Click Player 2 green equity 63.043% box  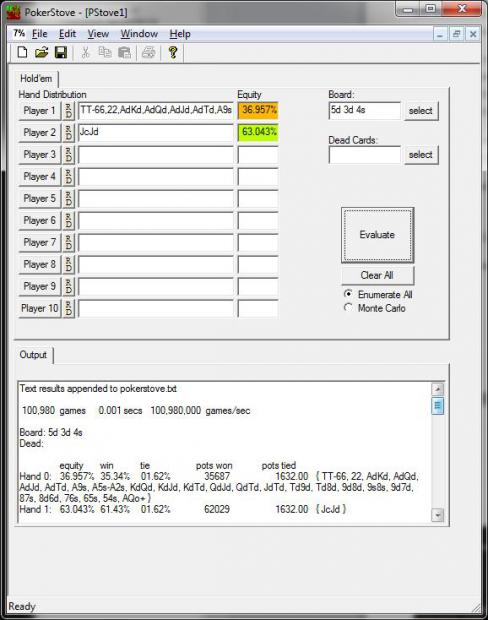pyautogui.click(x=258, y=132)
